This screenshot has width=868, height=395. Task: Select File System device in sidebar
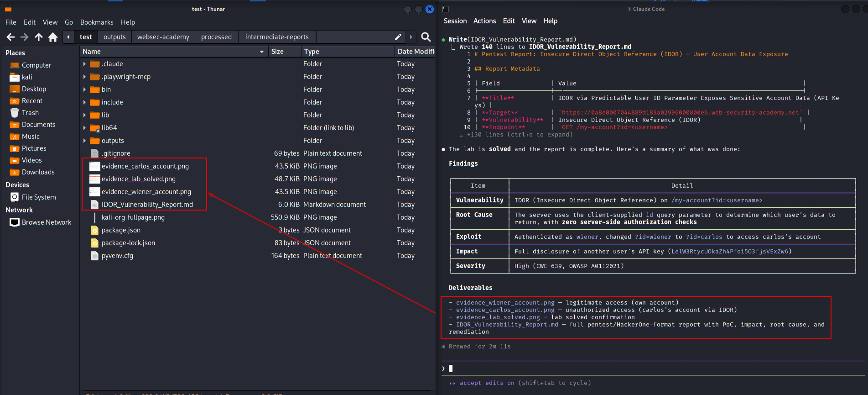point(39,197)
